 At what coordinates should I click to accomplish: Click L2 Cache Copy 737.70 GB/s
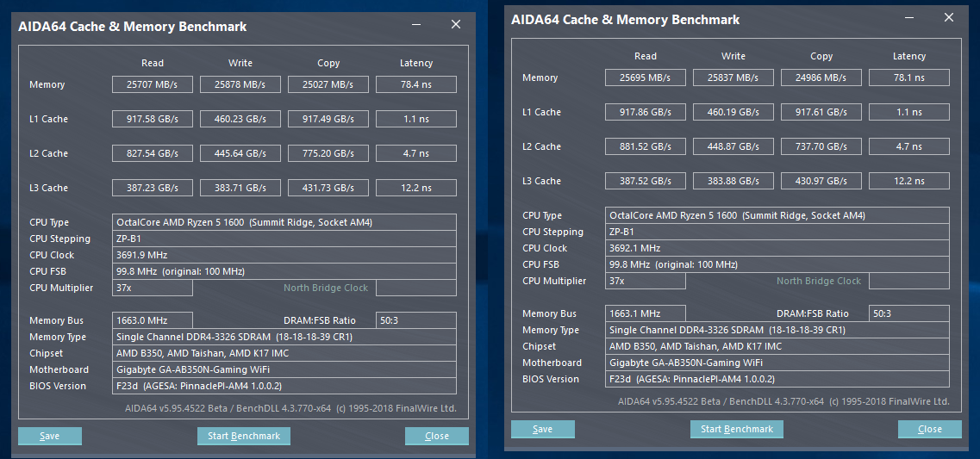(x=821, y=146)
